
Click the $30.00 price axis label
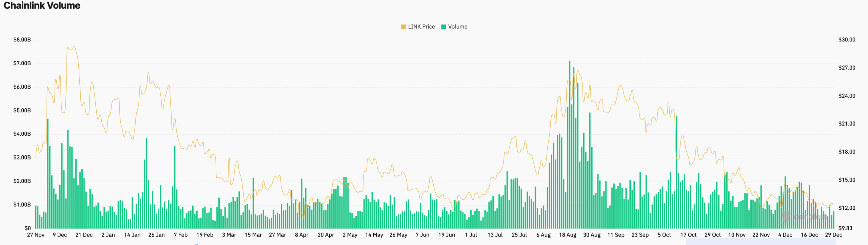tap(847, 40)
